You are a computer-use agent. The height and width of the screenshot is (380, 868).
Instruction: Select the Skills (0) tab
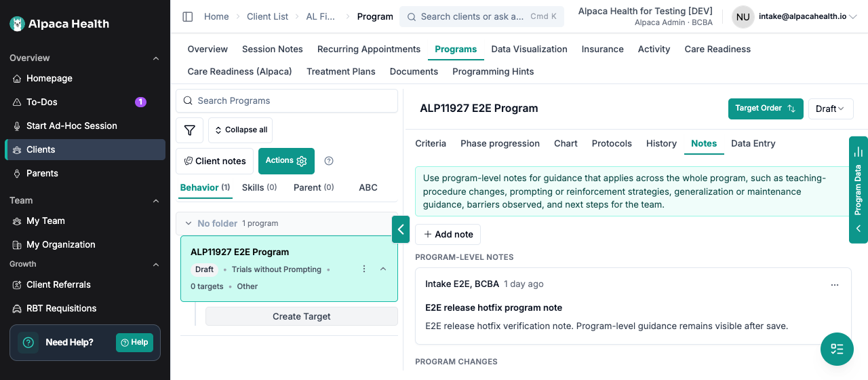(x=259, y=188)
